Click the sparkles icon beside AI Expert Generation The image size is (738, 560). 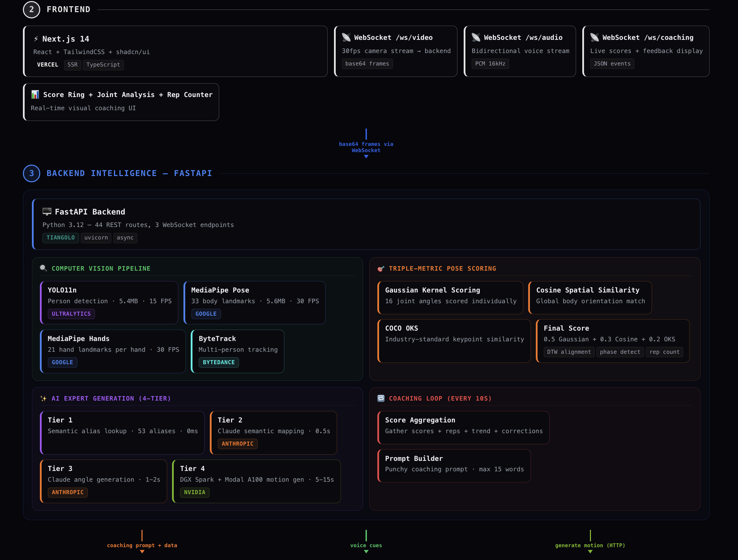tap(43, 399)
